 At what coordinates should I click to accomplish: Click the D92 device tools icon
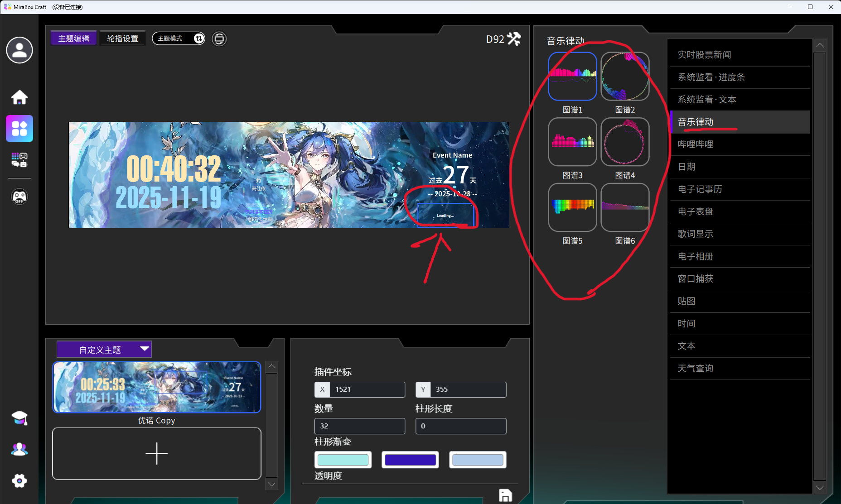tap(514, 39)
